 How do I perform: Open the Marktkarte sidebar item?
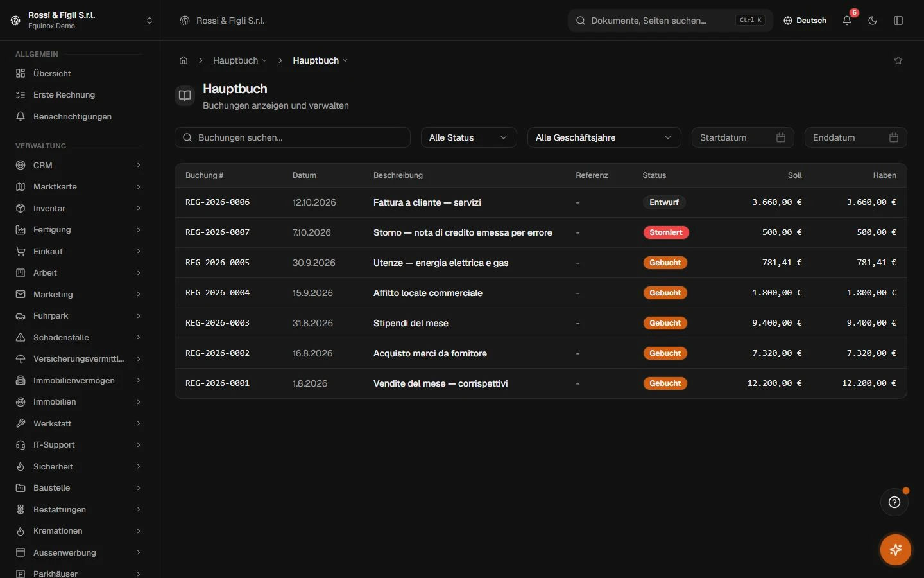coord(78,187)
